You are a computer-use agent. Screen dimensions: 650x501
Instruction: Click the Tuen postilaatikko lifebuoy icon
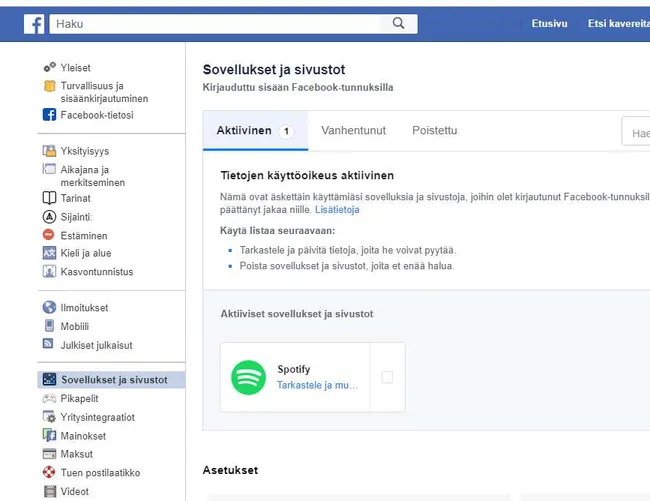pyautogui.click(x=49, y=473)
